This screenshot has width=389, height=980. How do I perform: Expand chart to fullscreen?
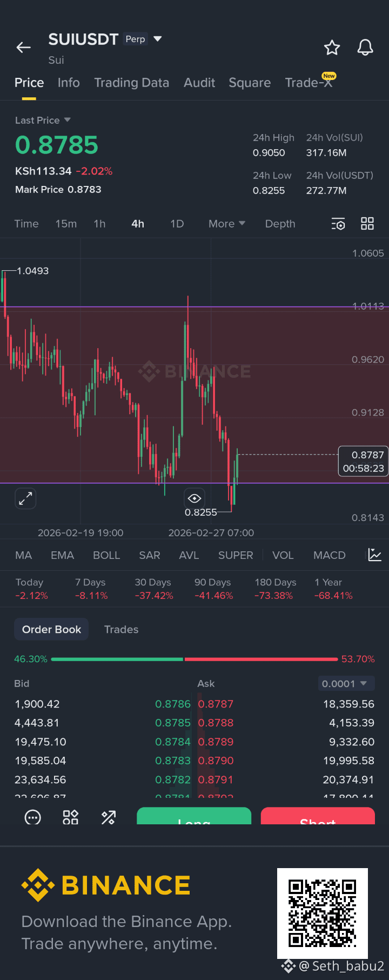25,498
